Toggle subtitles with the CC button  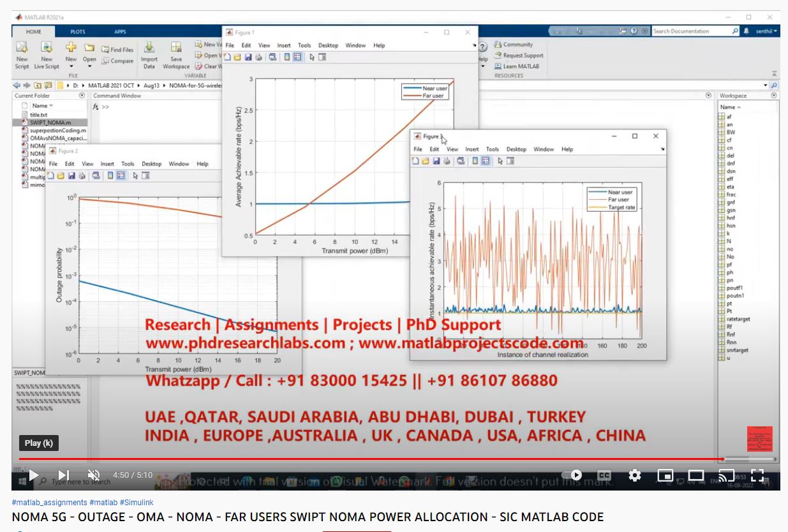[604, 475]
